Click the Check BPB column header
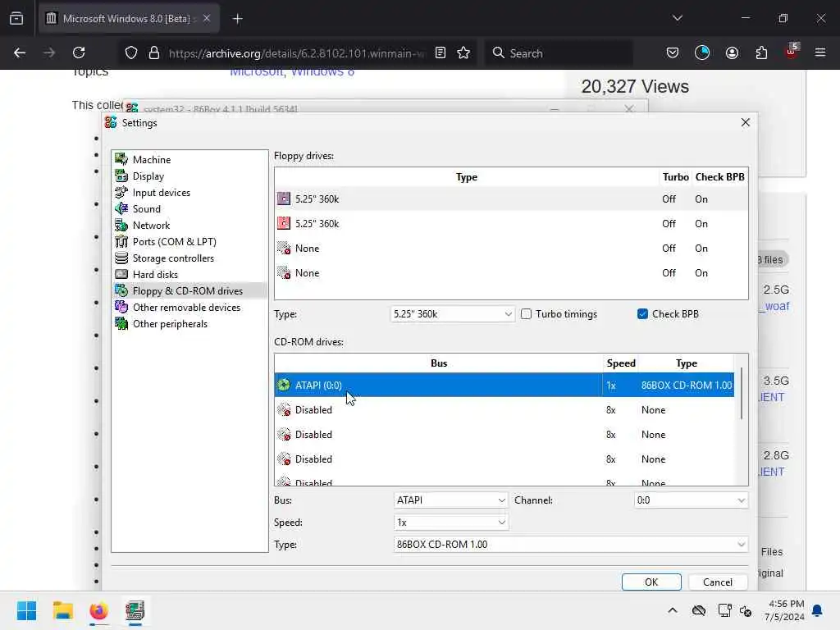The width and height of the screenshot is (840, 630). (x=719, y=177)
